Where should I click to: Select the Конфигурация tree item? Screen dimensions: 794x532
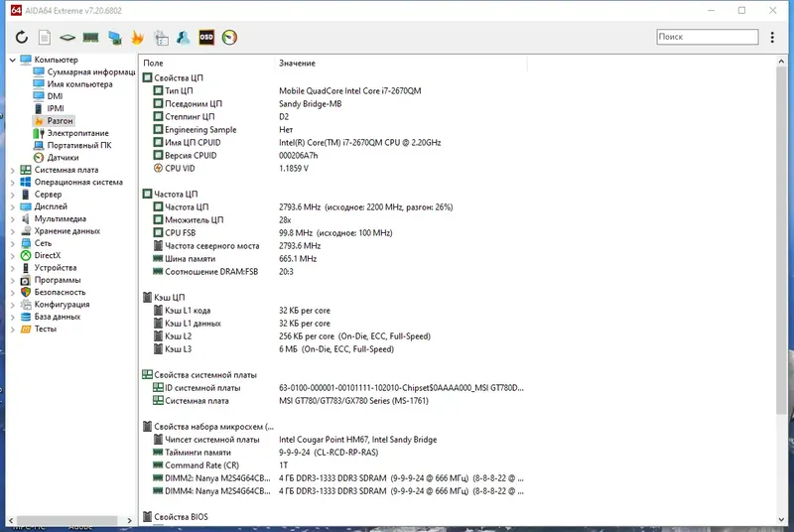pyautogui.click(x=56, y=305)
